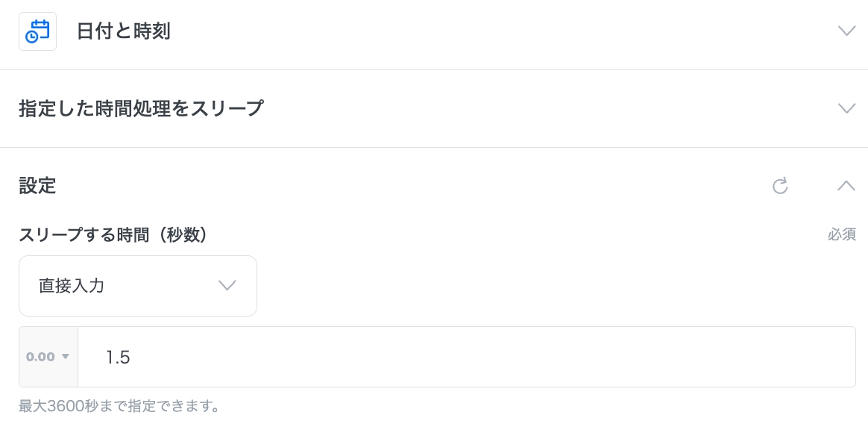Click the small triangle beside 0.00
Viewport: 868px width, 430px height.
[x=66, y=357]
